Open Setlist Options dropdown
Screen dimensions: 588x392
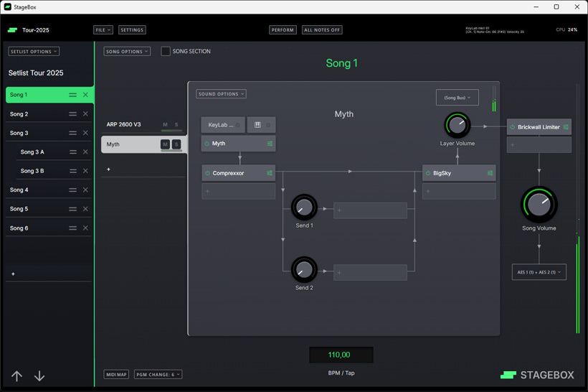click(x=34, y=52)
